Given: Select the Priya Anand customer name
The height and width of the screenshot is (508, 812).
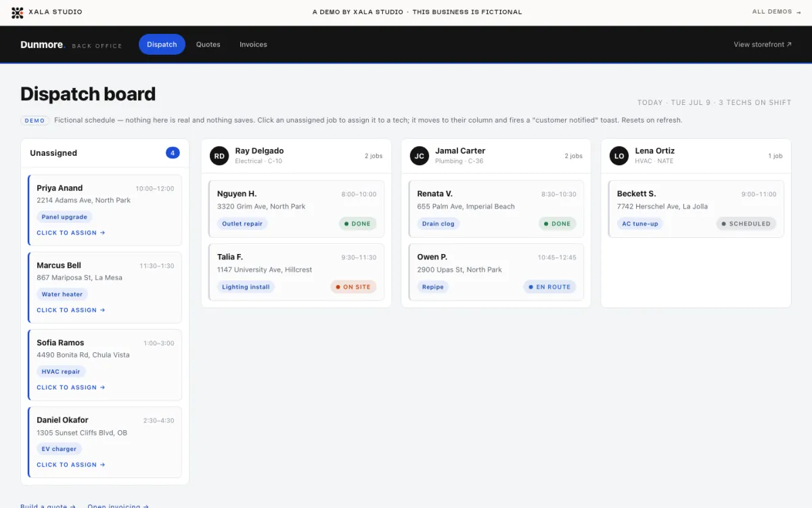Looking at the screenshot, I should tap(60, 188).
